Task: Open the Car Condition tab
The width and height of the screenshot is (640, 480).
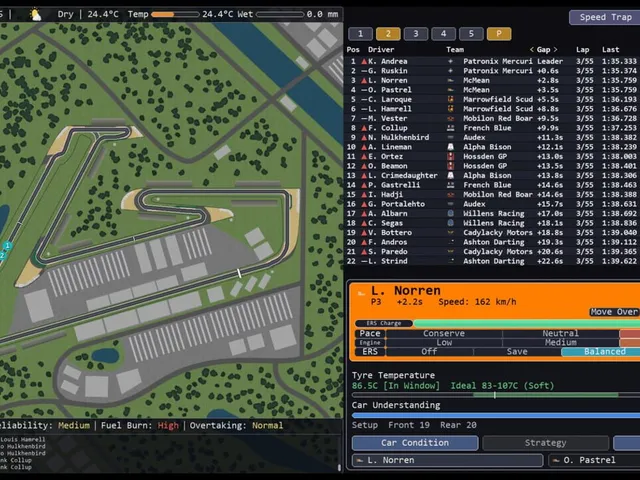Action: coord(415,443)
